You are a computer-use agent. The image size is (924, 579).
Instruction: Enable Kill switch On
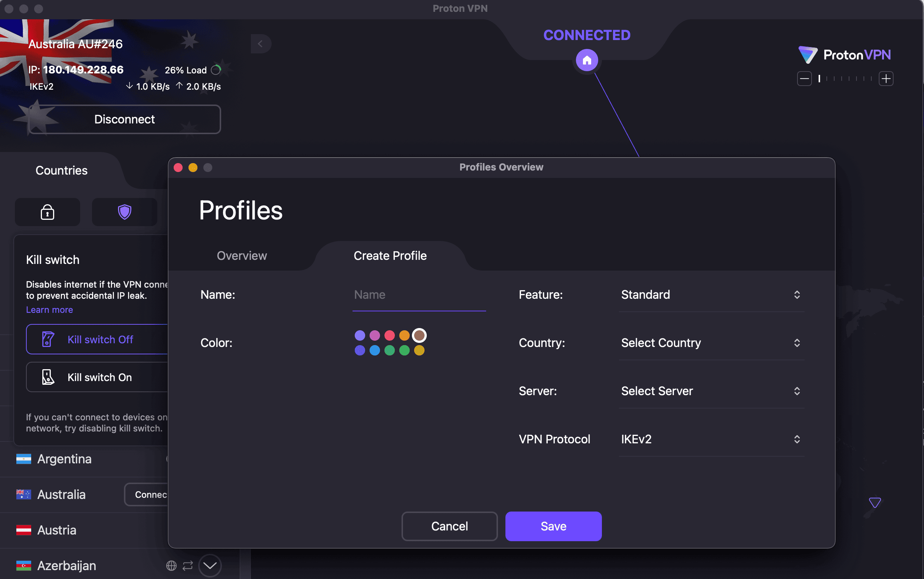tap(99, 377)
